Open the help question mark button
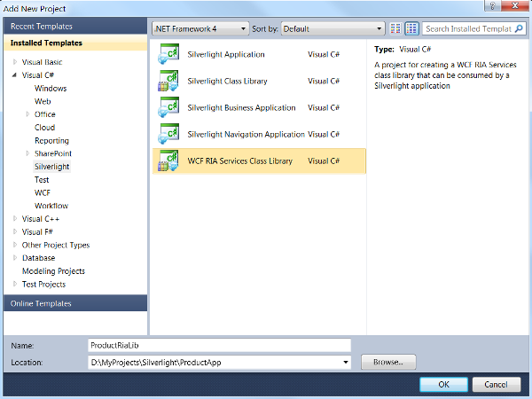 coord(493,5)
